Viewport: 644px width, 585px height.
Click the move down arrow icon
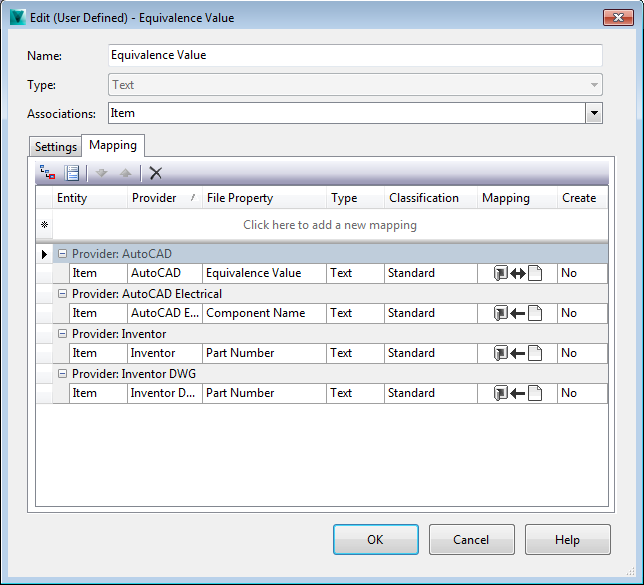pyautogui.click(x=101, y=173)
